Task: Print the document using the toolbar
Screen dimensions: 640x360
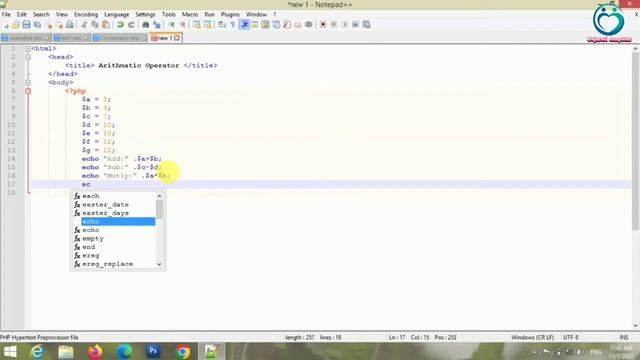Action: (x=70, y=24)
